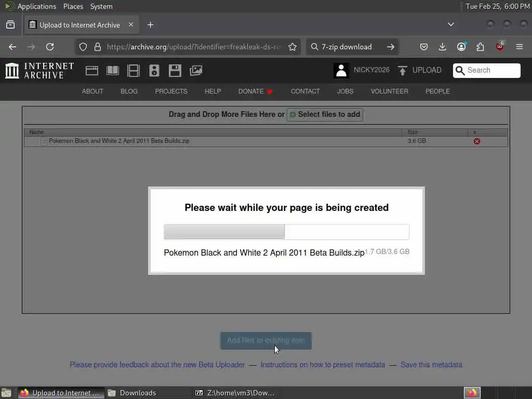Viewport: 532px width, 399px height.
Task: Click Select files to add button
Action: [x=325, y=114]
